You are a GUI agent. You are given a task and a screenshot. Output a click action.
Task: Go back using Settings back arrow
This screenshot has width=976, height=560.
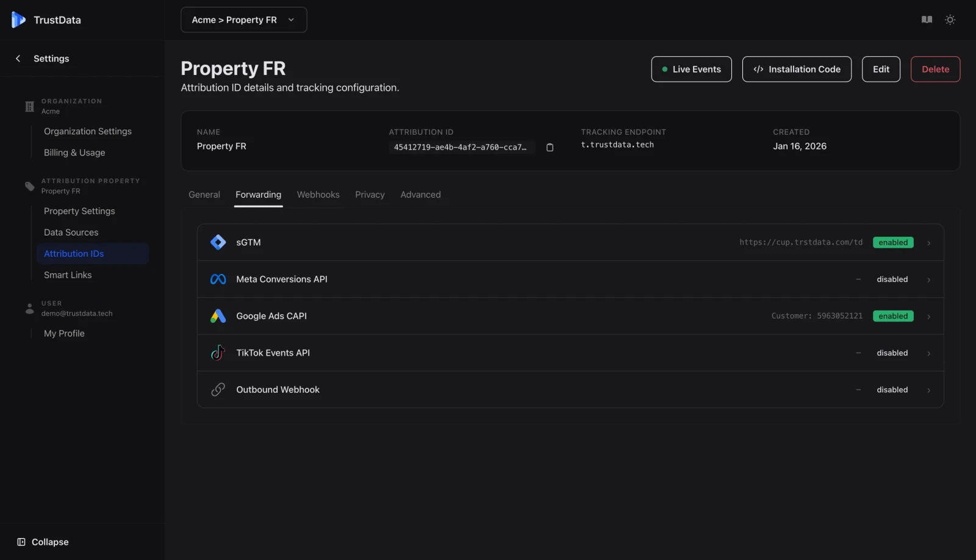[x=18, y=59]
